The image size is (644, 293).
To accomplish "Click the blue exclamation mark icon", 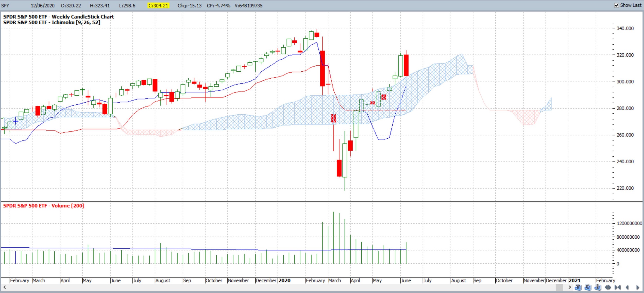I will tap(598, 287).
